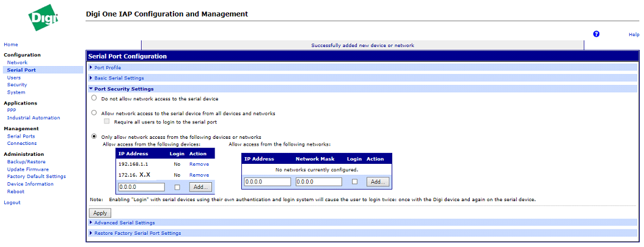The width and height of the screenshot is (644, 247).
Task: Open Factory Default Settings page
Action: coord(37,177)
